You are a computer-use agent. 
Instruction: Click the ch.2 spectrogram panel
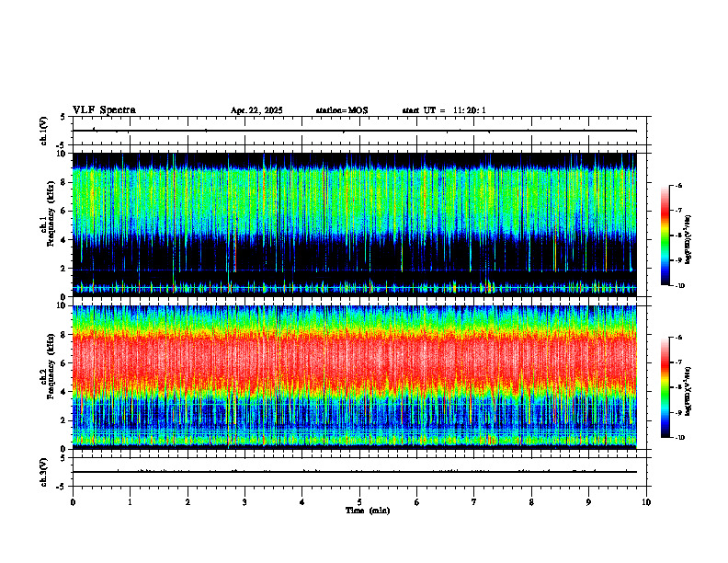pos(354,377)
